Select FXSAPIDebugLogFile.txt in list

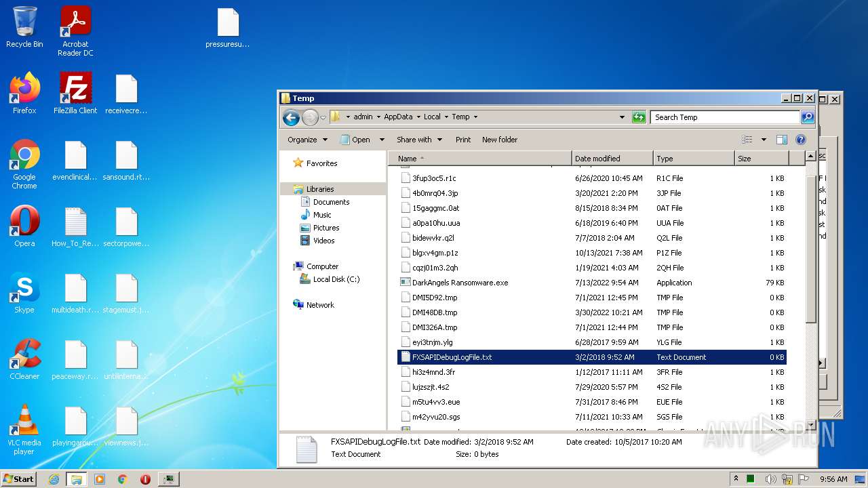point(591,357)
